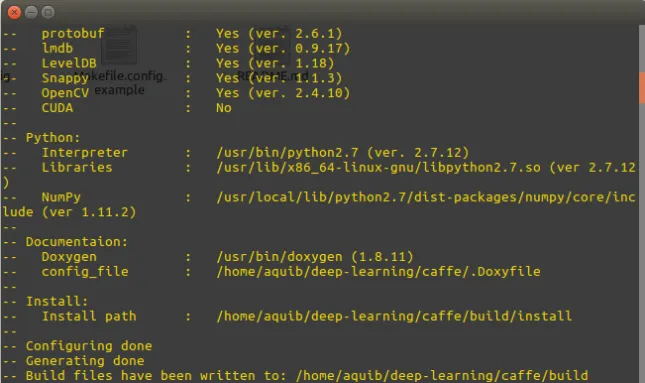Select 'Yes (ver. 2.6.1)' text
Viewport: 645px width, 383px height.
tap(279, 33)
